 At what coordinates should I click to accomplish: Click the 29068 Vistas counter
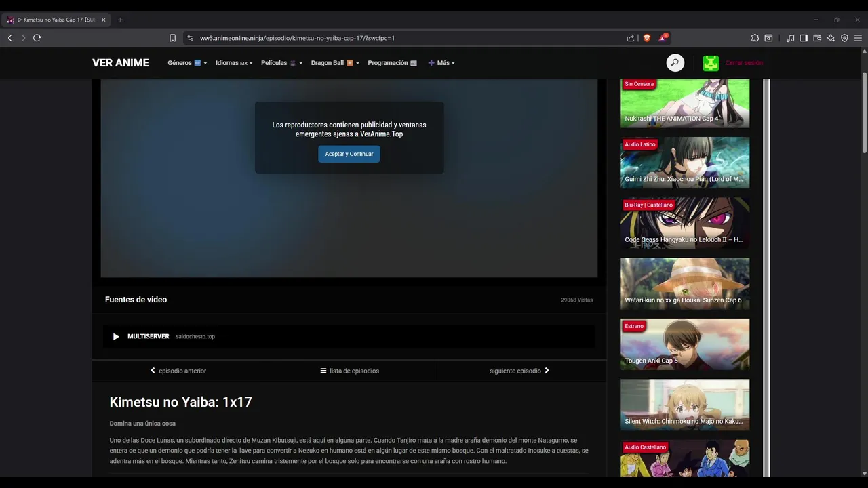576,300
